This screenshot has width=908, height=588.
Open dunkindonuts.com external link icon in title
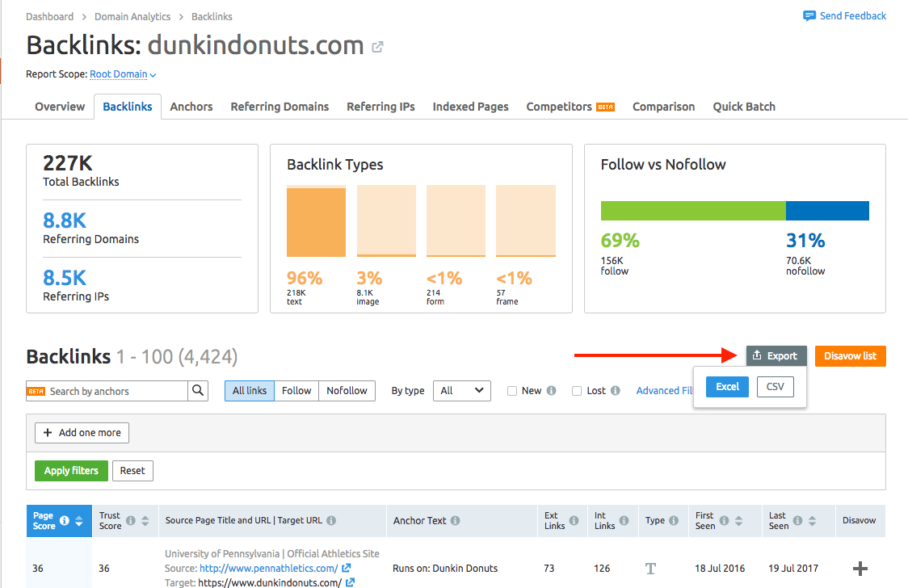point(377,47)
